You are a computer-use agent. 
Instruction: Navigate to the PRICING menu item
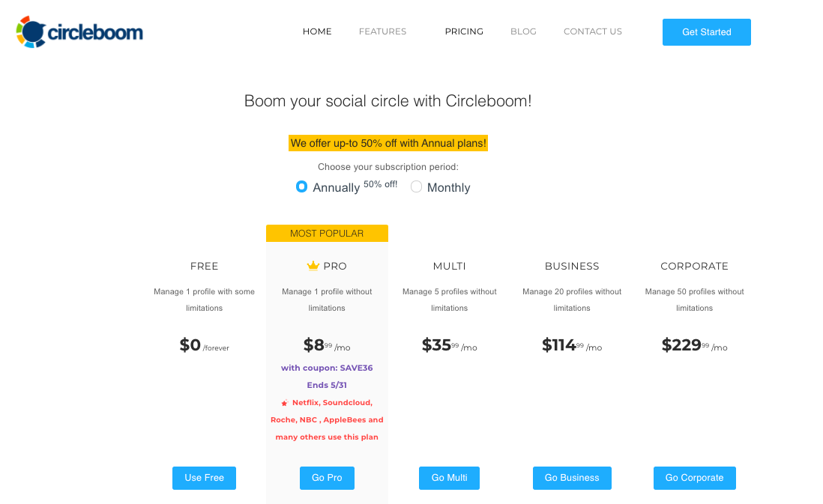point(464,31)
